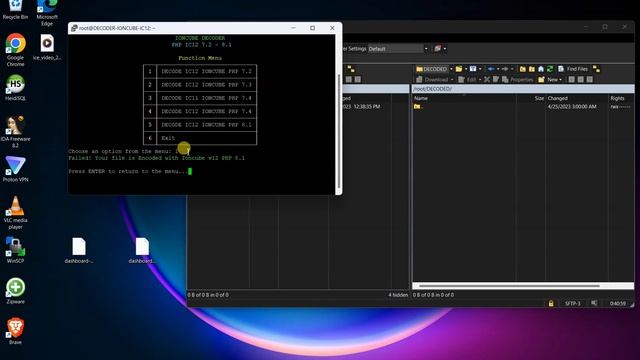Click the 'SFTP-3' protocol status entry
Screen dimensions: 640x360
[x=572, y=303]
